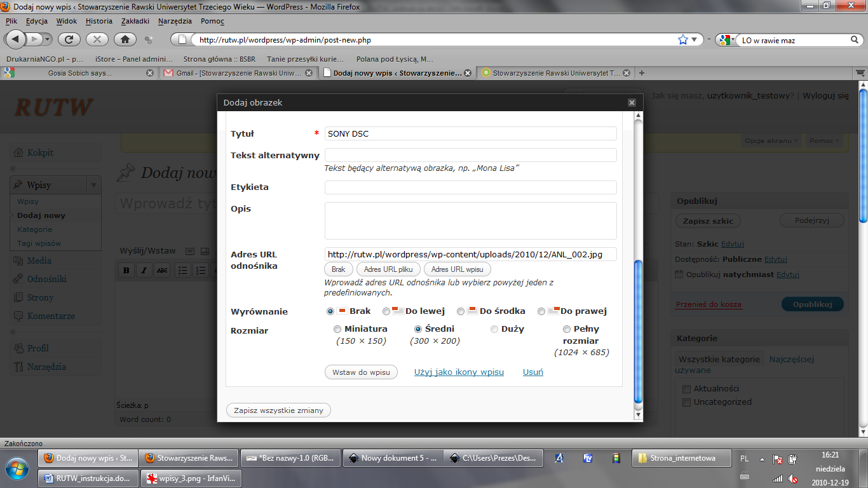Click the Usuń link

click(x=533, y=372)
